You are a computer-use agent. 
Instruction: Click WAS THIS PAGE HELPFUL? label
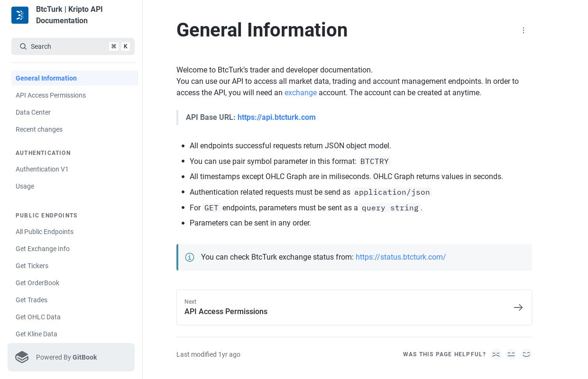[444, 354]
